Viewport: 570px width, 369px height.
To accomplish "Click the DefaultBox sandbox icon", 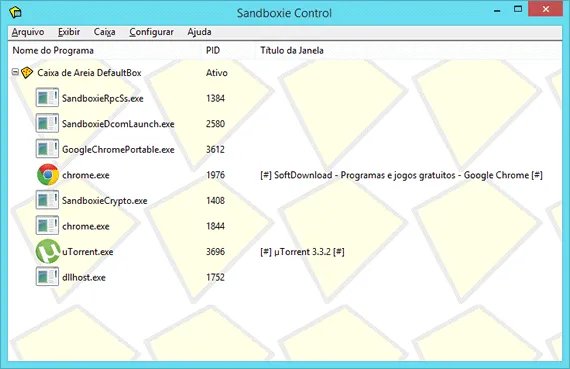I will [x=27, y=73].
